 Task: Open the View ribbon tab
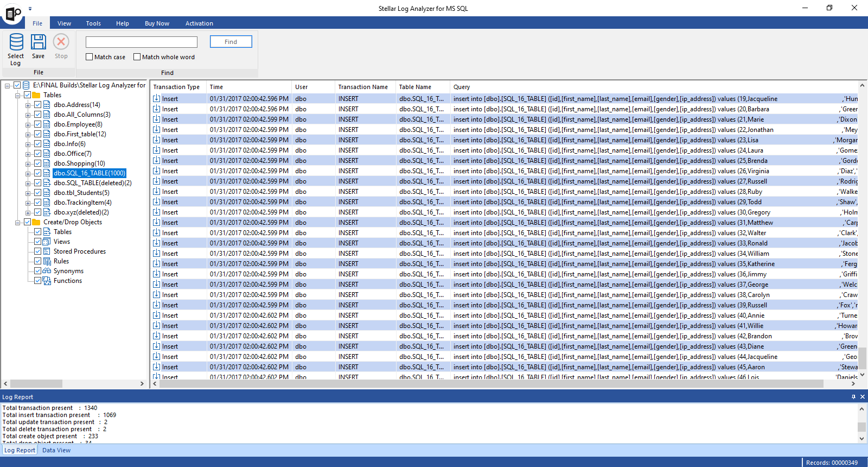[65, 23]
